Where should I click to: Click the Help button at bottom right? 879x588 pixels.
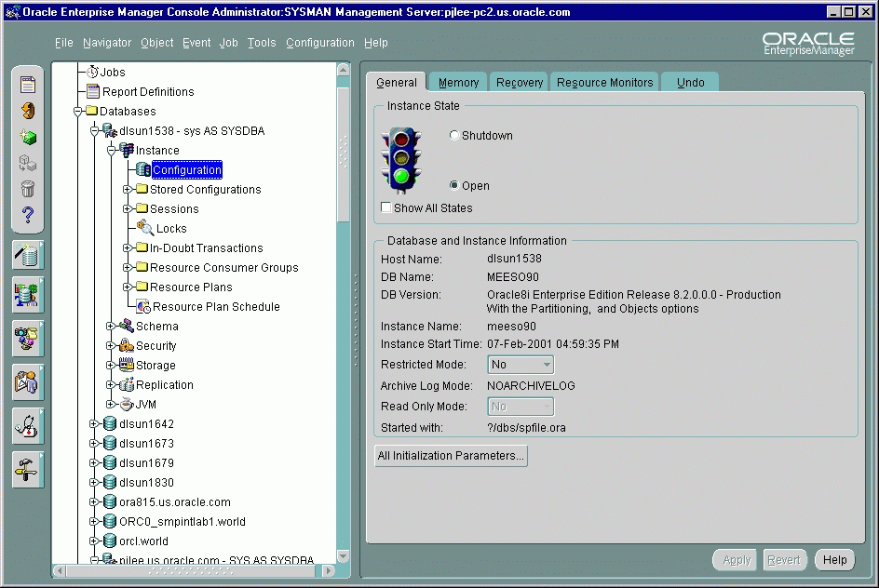[834, 560]
